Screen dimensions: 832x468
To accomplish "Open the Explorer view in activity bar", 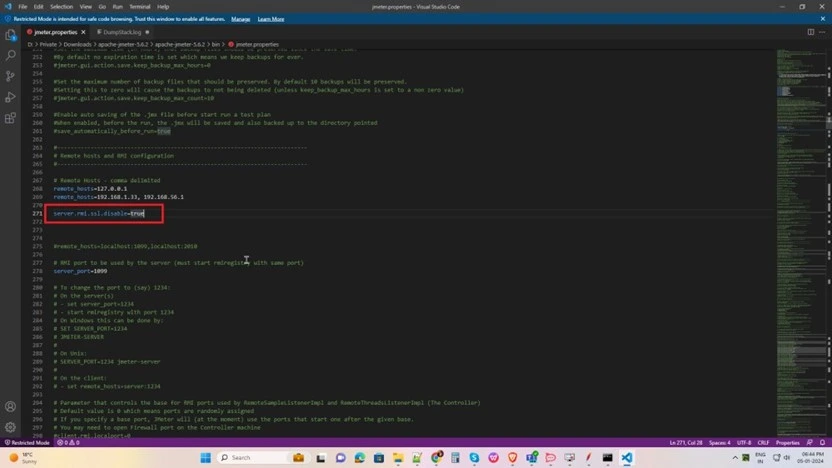I will coord(11,35).
